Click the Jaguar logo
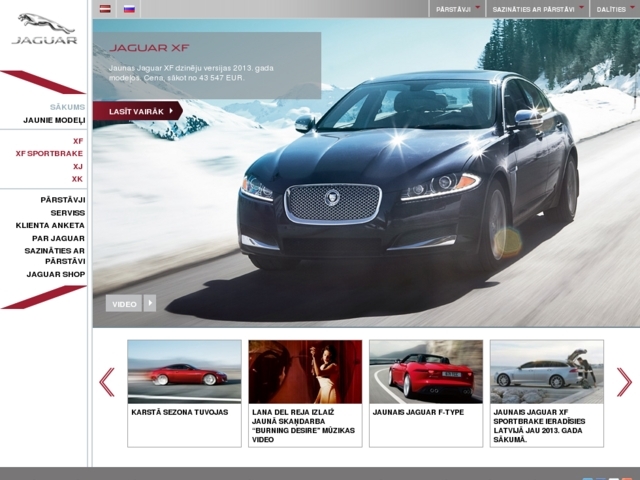 44,29
